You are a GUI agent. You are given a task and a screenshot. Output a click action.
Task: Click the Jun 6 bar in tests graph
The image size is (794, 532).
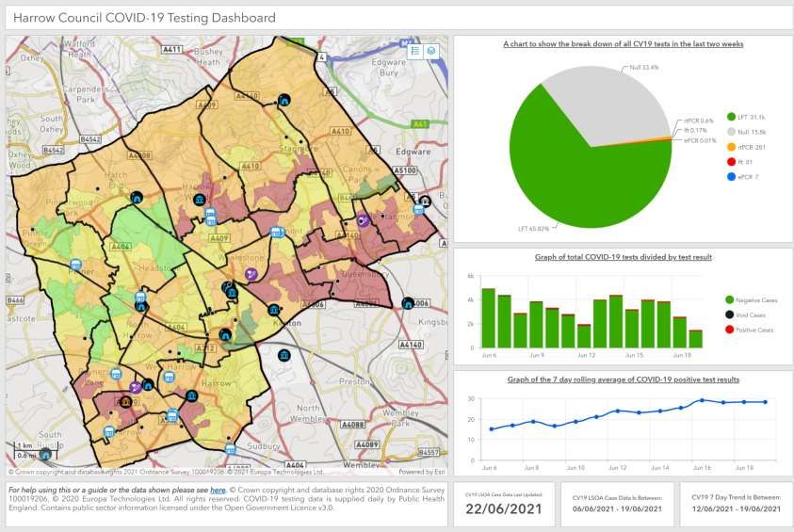(488, 318)
